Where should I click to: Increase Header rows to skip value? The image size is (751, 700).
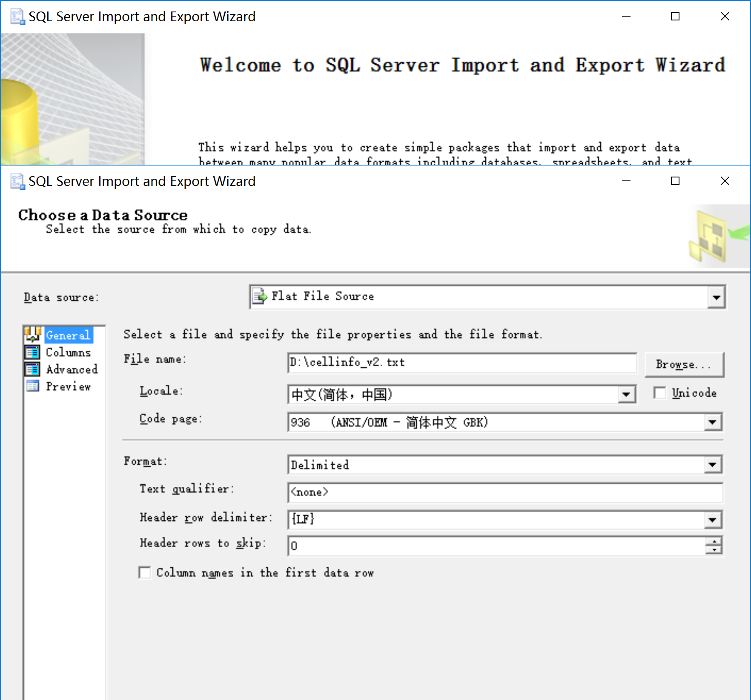pos(714,541)
